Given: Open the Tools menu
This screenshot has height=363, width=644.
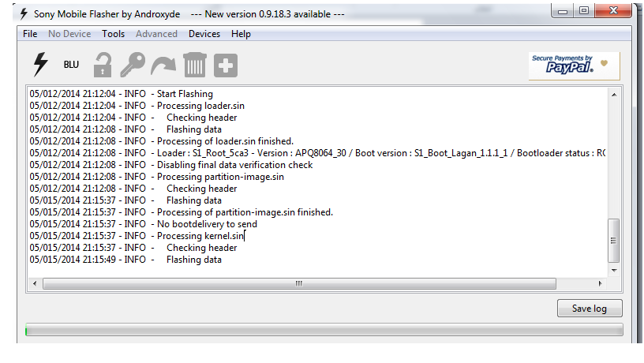Looking at the screenshot, I should pos(113,34).
